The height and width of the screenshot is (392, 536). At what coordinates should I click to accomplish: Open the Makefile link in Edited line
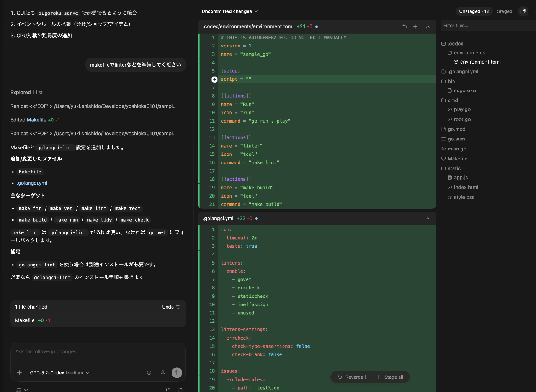[x=36, y=120]
